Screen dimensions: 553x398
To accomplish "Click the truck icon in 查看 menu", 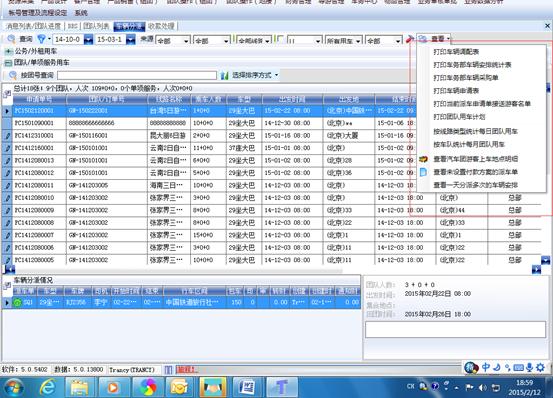I will 423,159.
